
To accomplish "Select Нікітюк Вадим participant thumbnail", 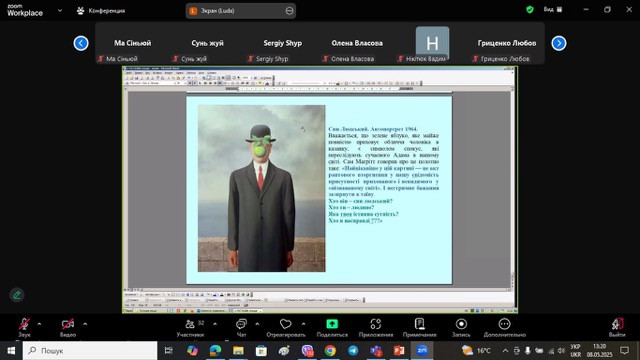I will tap(432, 44).
